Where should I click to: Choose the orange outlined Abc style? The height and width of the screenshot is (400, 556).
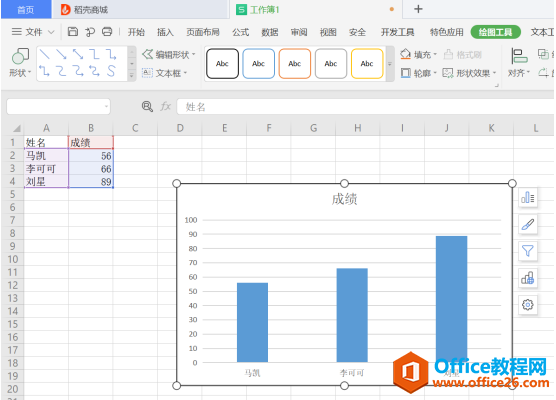click(x=295, y=64)
